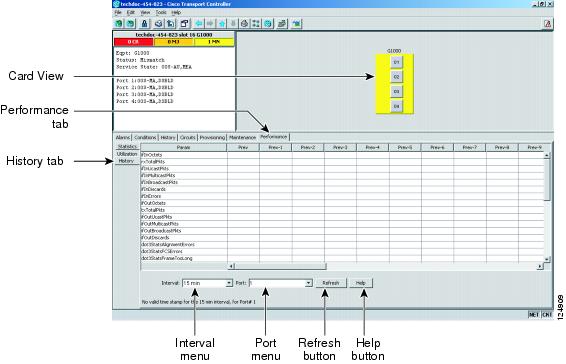This screenshot has width=566, height=364.
Task: Open the Tools menu
Action: 161,12
